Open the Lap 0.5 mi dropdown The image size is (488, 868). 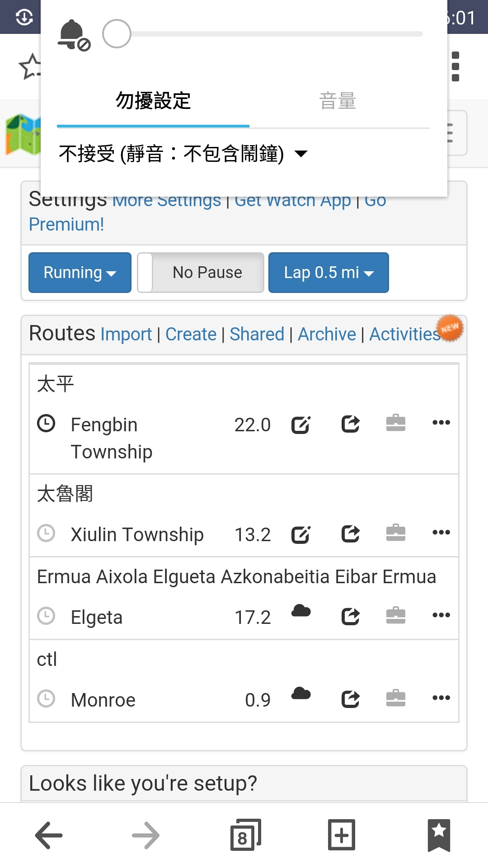click(328, 273)
